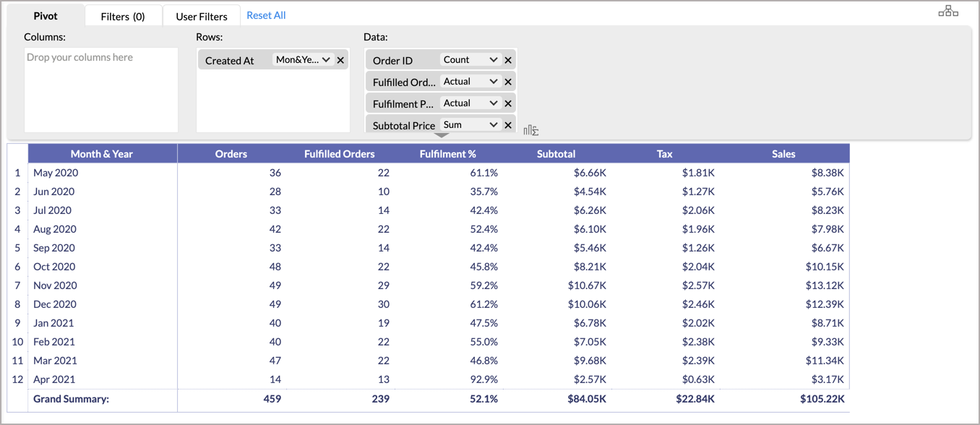Select the Grand Summary row label
Screen dimensions: 980x425
[71, 398]
